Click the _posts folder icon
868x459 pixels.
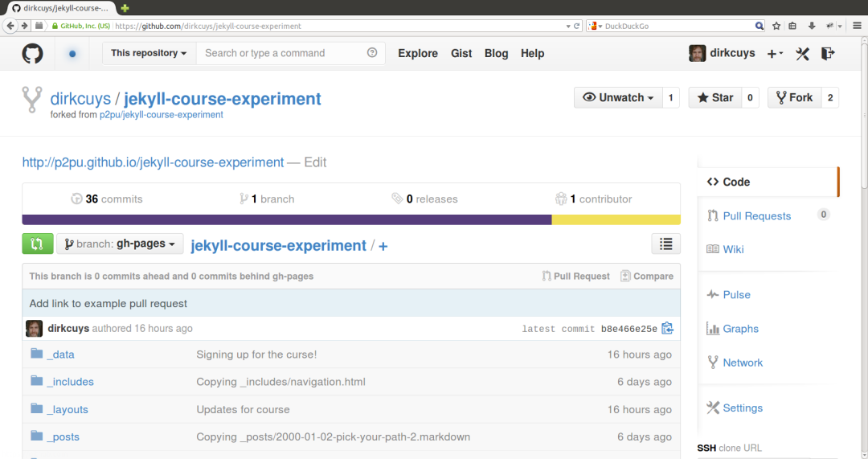point(36,435)
